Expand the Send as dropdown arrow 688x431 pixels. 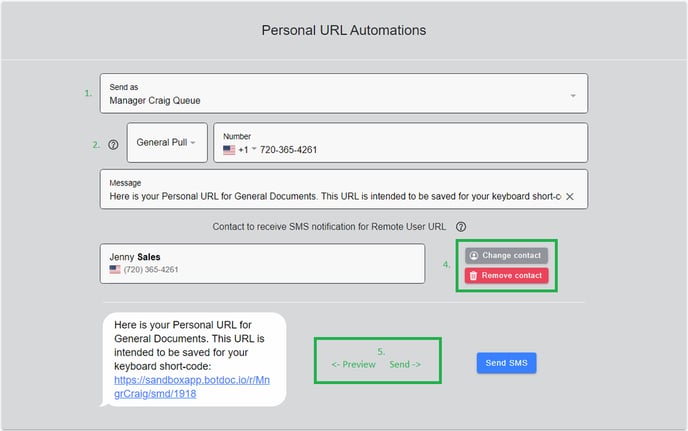pos(573,95)
